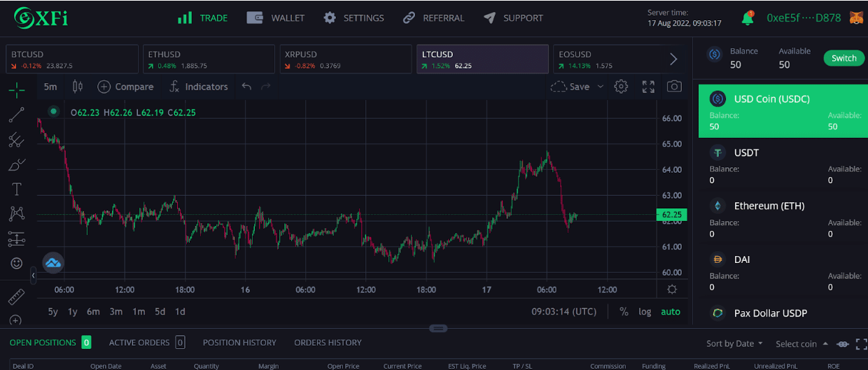Select the BTCUSD trading pair
The image size is (868, 370).
click(72, 59)
